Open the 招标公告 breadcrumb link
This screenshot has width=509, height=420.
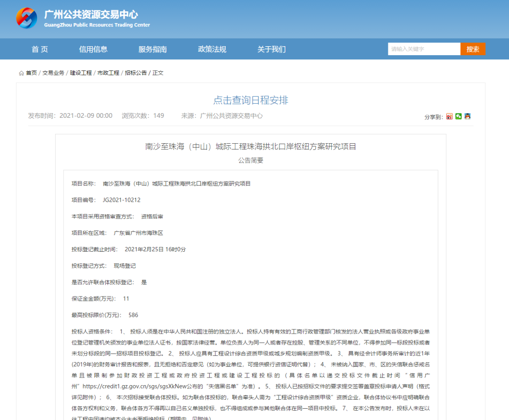(136, 73)
